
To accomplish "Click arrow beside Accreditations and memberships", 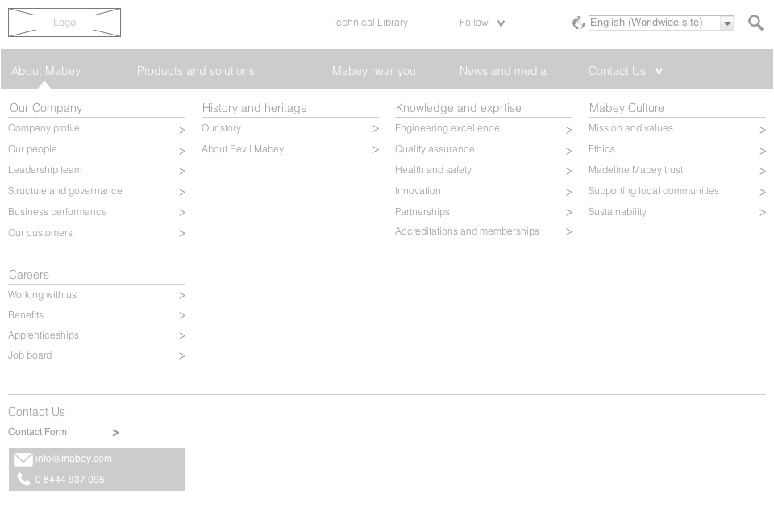I will [569, 231].
